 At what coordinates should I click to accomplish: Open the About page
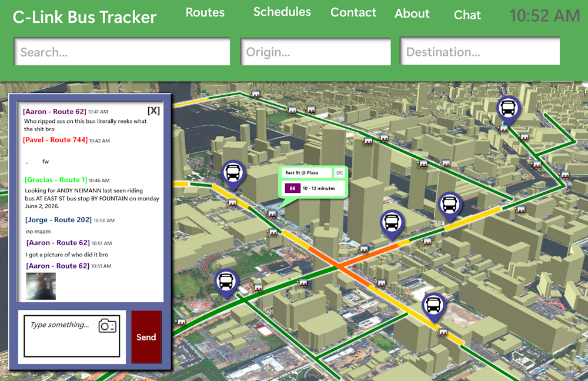coord(412,14)
